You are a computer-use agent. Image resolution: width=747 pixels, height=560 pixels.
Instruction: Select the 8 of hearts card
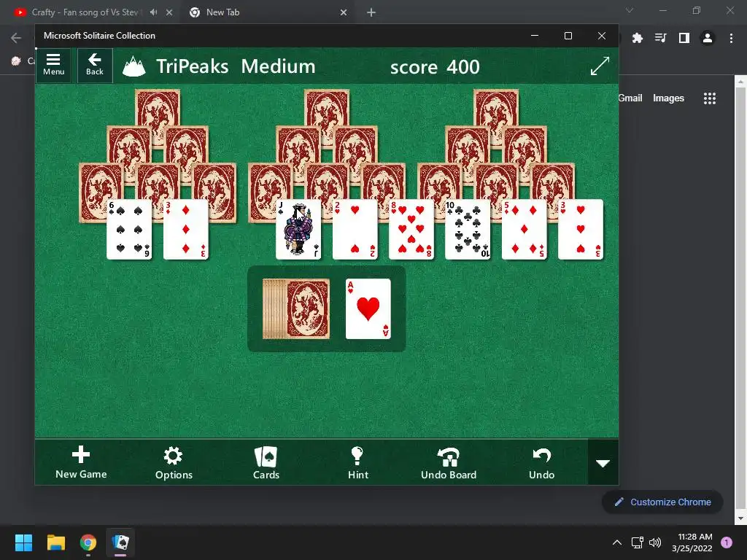pyautogui.click(x=411, y=229)
